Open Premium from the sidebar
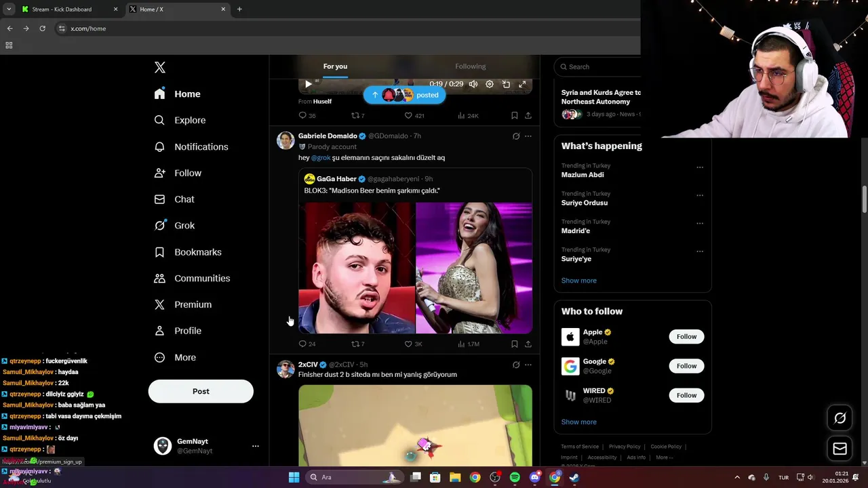Viewport: 868px width, 488px height. coord(183,305)
